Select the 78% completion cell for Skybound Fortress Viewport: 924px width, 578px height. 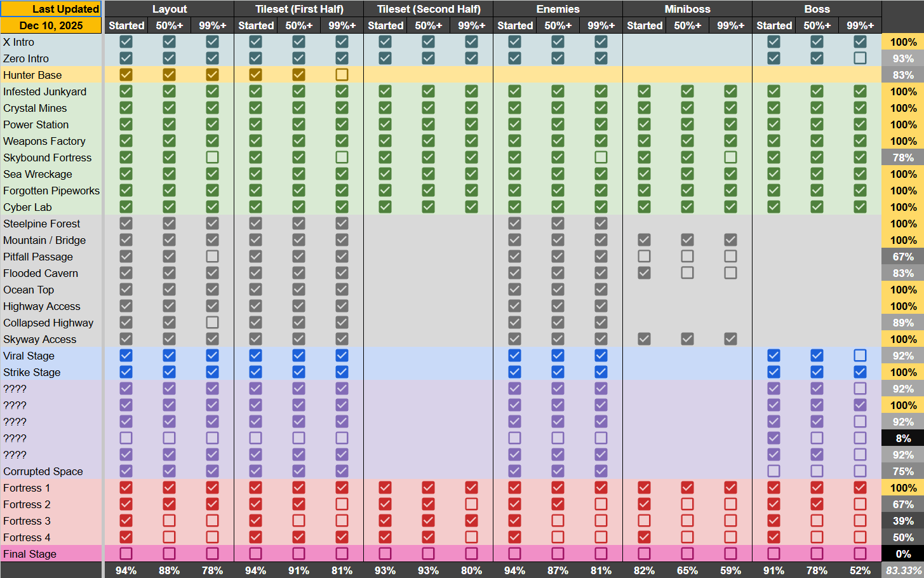pos(903,158)
